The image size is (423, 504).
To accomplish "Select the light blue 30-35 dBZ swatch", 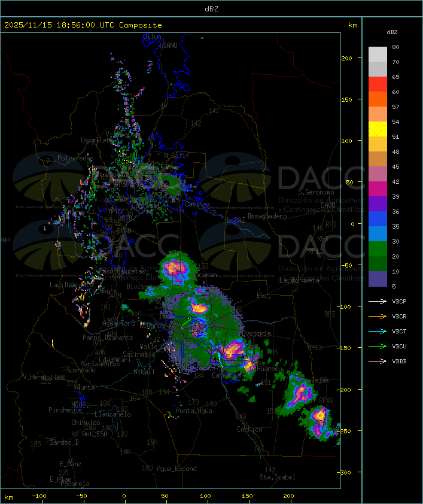I will pos(378,233).
